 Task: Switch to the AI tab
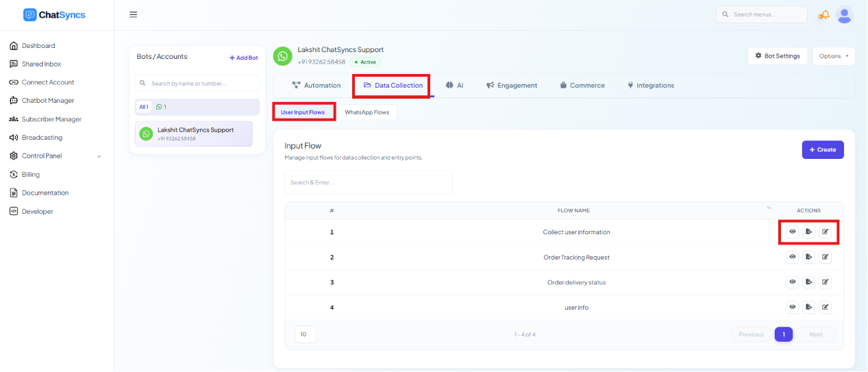455,86
